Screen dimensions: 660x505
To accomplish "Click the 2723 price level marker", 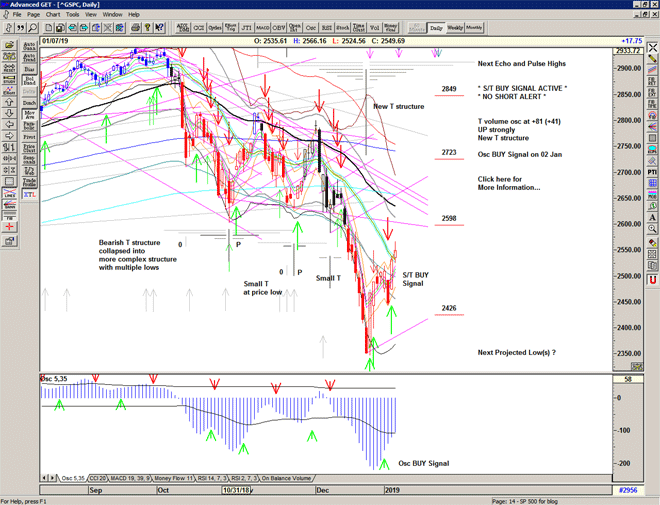I will 449,152.
